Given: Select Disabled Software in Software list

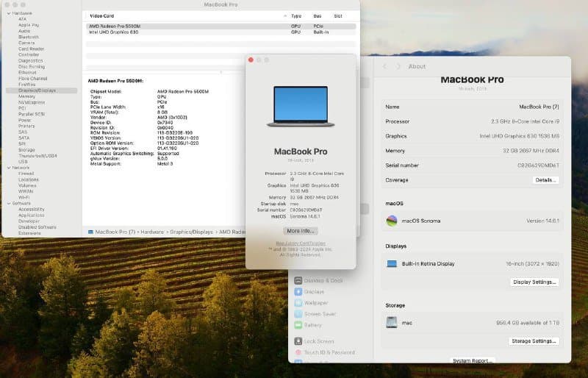Looking at the screenshot, I should [x=37, y=227].
